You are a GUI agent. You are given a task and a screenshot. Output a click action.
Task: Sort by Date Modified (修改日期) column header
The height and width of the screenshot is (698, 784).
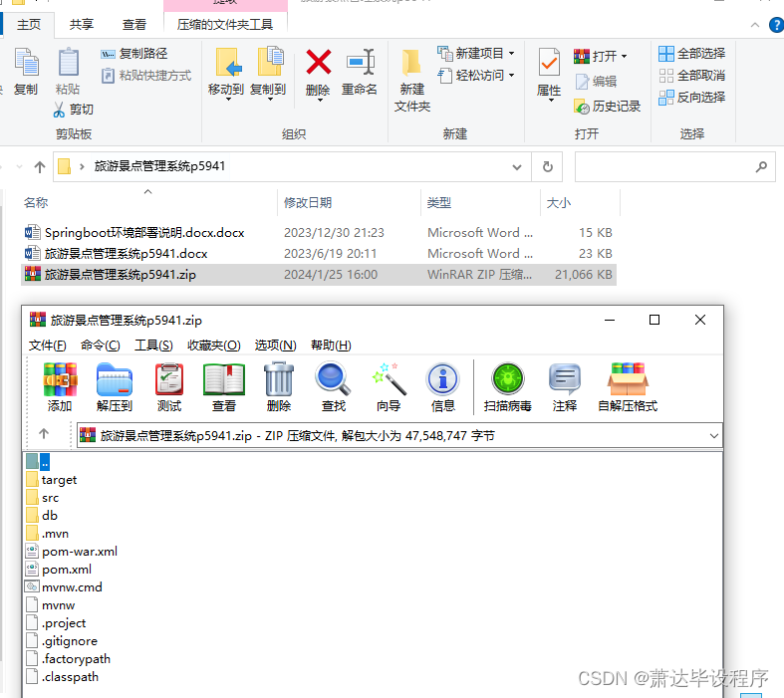[308, 203]
